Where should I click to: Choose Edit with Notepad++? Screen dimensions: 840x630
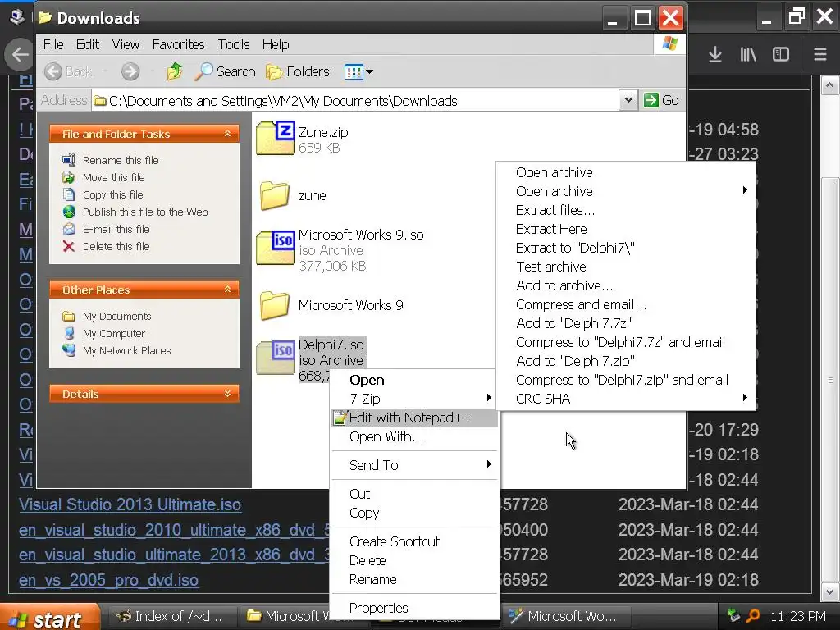coord(414,418)
